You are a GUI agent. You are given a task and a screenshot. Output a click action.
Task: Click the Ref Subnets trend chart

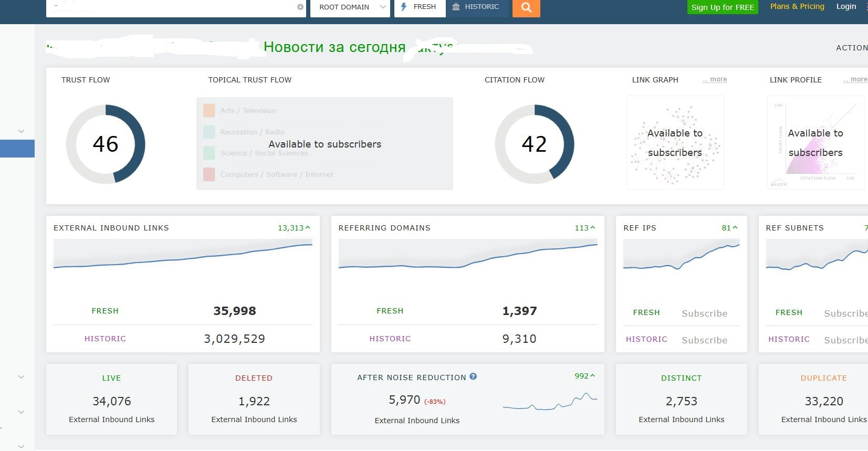[817, 255]
